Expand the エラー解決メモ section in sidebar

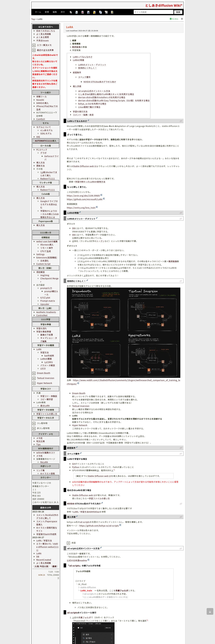pos(34,45)
